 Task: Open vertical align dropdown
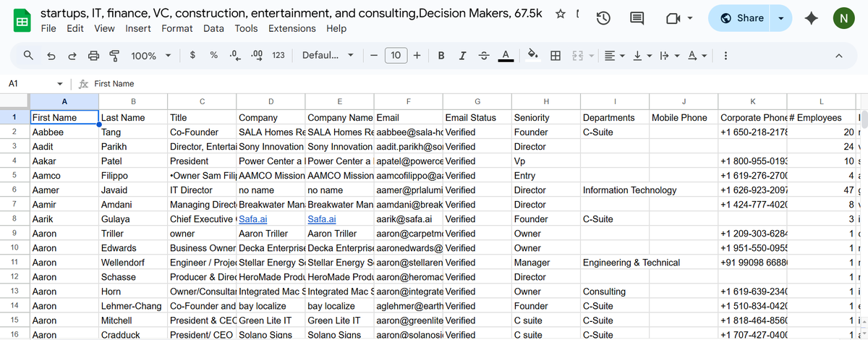[x=641, y=55]
